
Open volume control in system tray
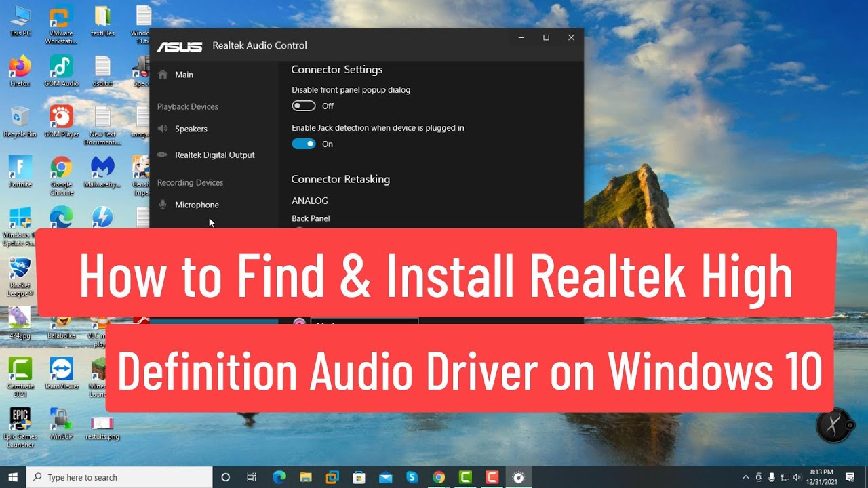point(797,477)
